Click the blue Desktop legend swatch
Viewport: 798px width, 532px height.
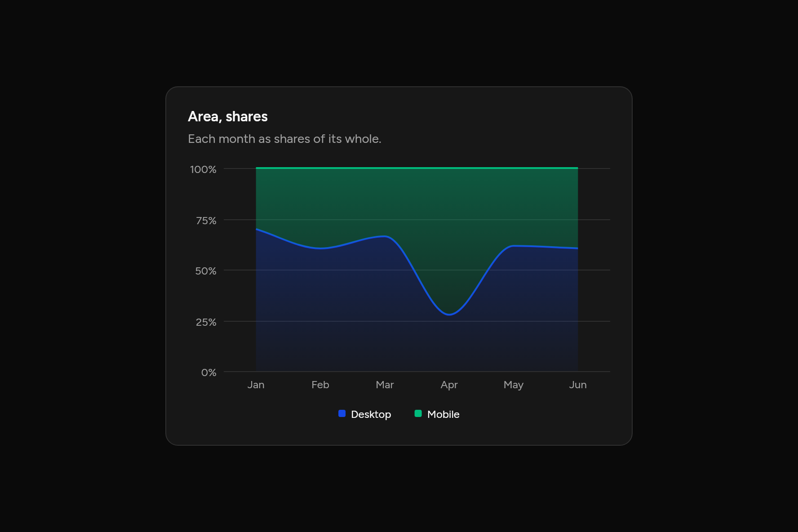342,414
